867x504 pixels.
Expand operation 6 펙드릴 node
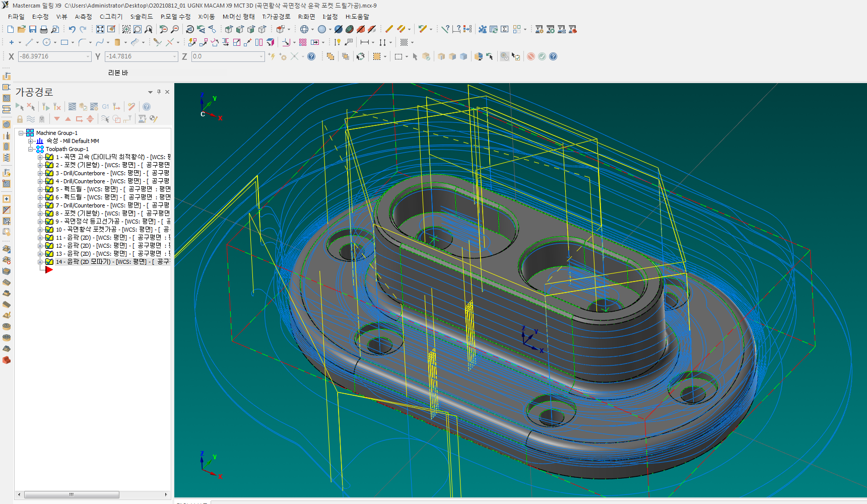[40, 197]
